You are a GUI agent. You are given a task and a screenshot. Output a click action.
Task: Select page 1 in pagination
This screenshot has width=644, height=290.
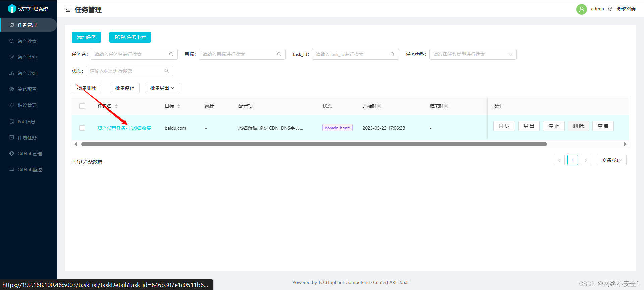[x=573, y=160]
